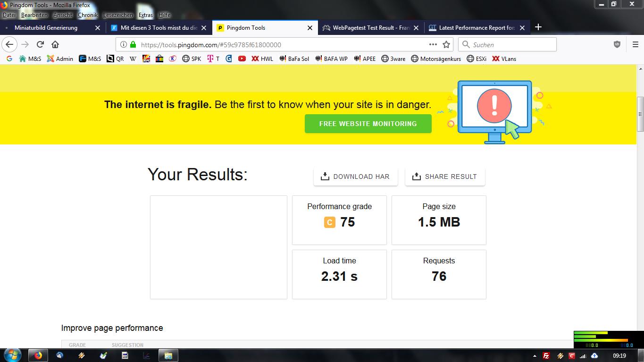Open a new tab with plus icon

point(538,27)
